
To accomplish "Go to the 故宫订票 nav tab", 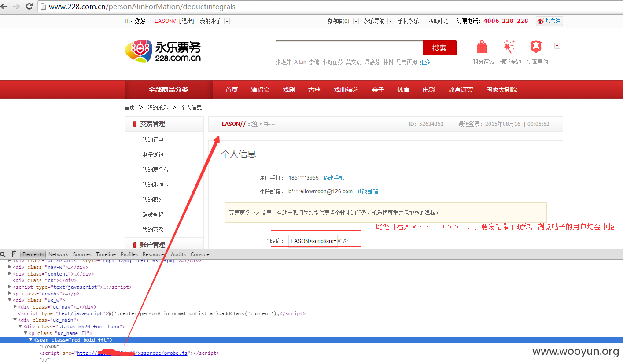I will [461, 90].
